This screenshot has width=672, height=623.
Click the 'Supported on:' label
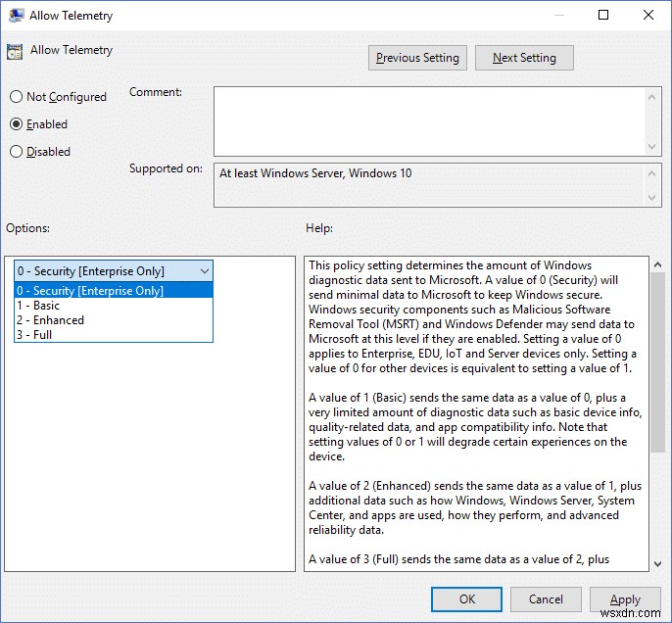(166, 168)
